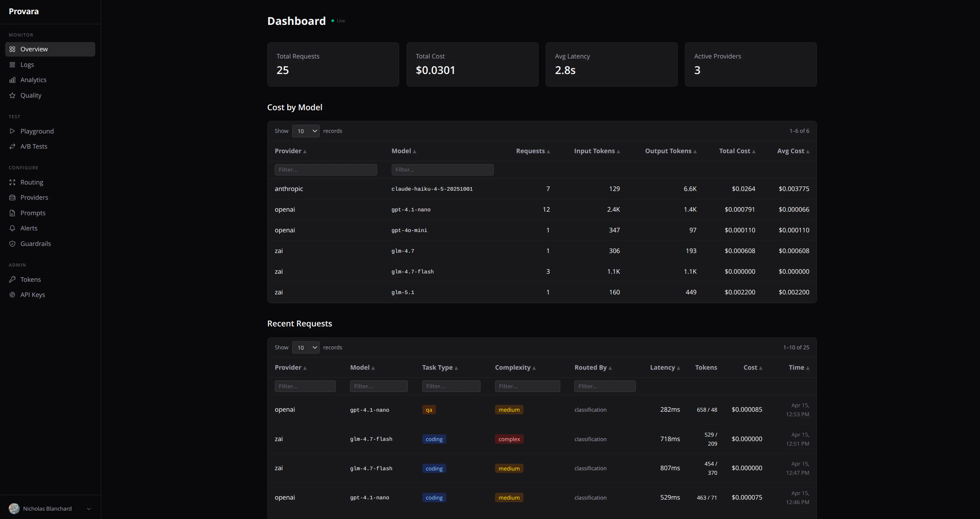The height and width of the screenshot is (519, 980).
Task: Expand Nicholas Blanchard user menu chevron
Action: (x=89, y=509)
